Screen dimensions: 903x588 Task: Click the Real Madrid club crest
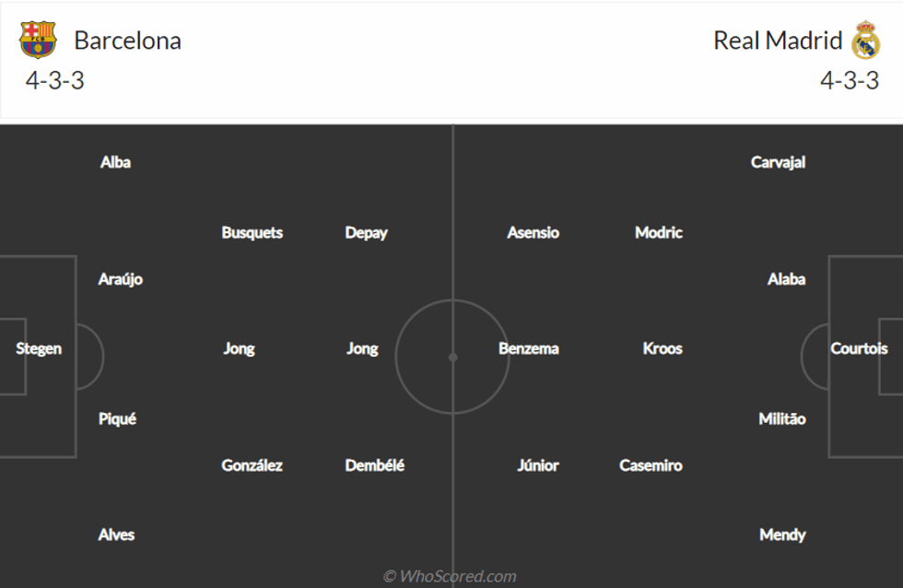(865, 41)
